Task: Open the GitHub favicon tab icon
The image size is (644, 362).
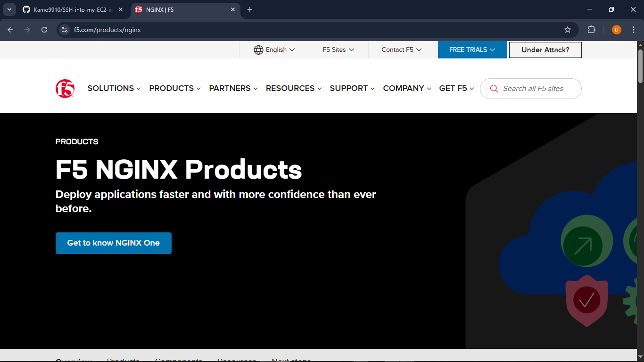Action: 26,9
